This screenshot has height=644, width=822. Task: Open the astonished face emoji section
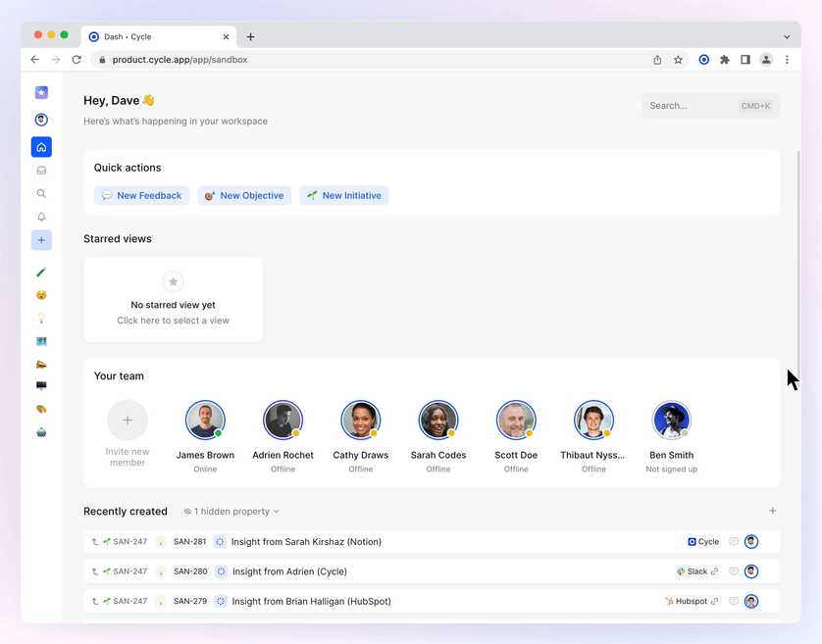[41, 294]
